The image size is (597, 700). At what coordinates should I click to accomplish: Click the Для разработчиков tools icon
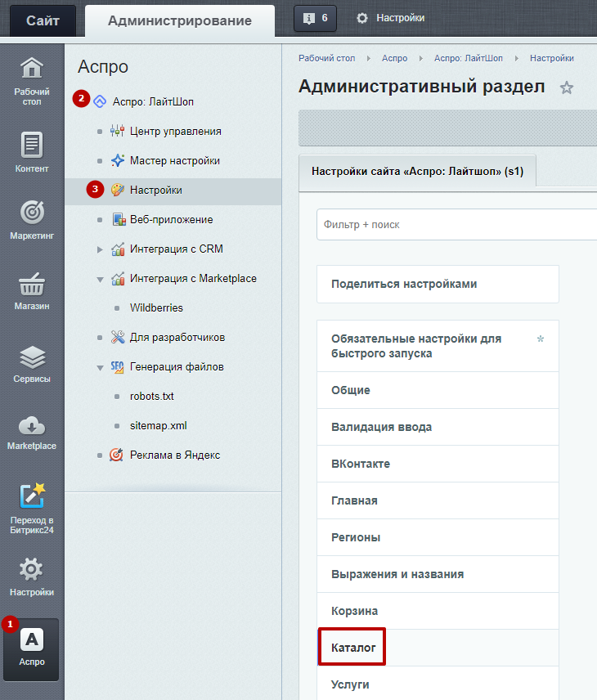click(x=118, y=337)
